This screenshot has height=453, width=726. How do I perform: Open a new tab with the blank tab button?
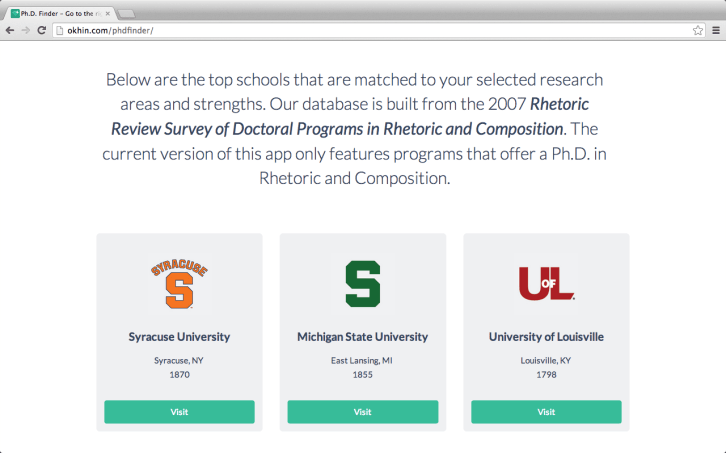[127, 13]
